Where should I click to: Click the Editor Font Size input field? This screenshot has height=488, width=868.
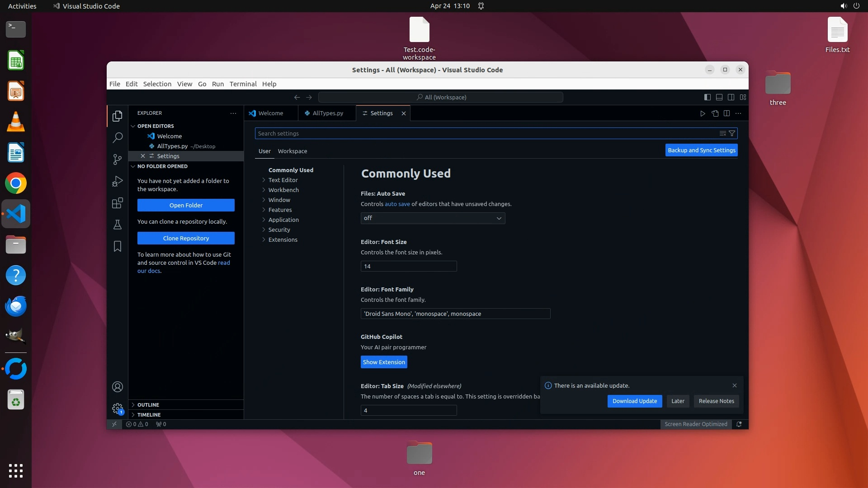(x=408, y=267)
